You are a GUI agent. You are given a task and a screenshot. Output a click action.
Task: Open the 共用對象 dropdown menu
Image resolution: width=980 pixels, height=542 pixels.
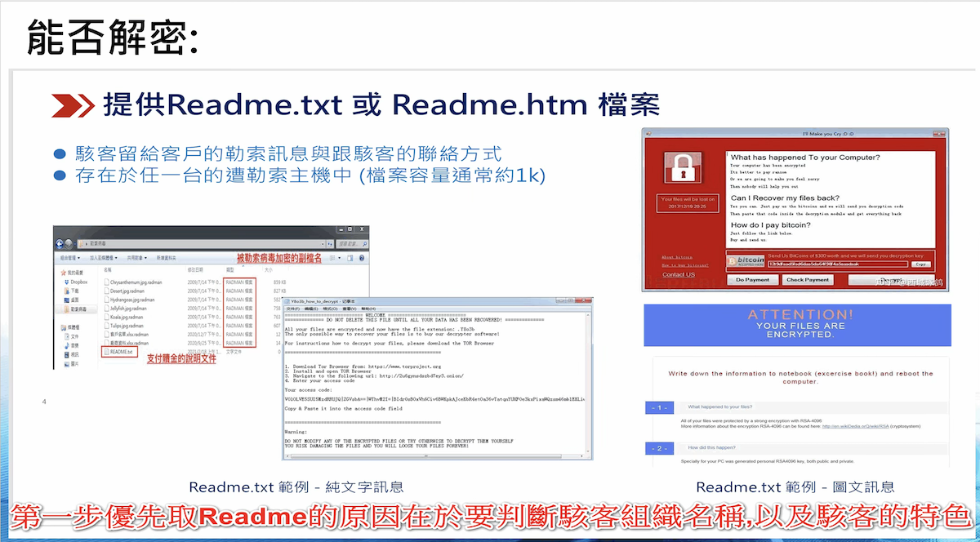tap(138, 257)
